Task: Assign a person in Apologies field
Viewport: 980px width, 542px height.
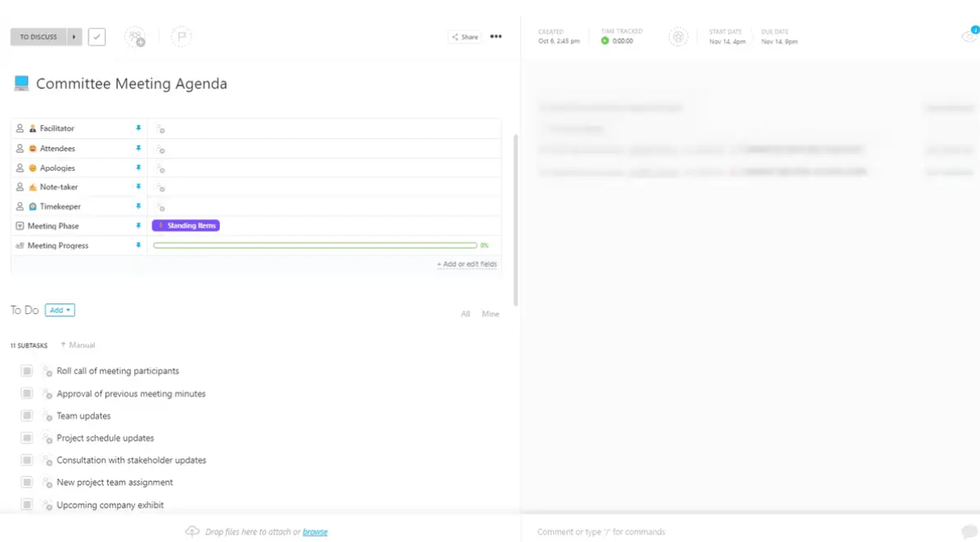Action: point(160,168)
